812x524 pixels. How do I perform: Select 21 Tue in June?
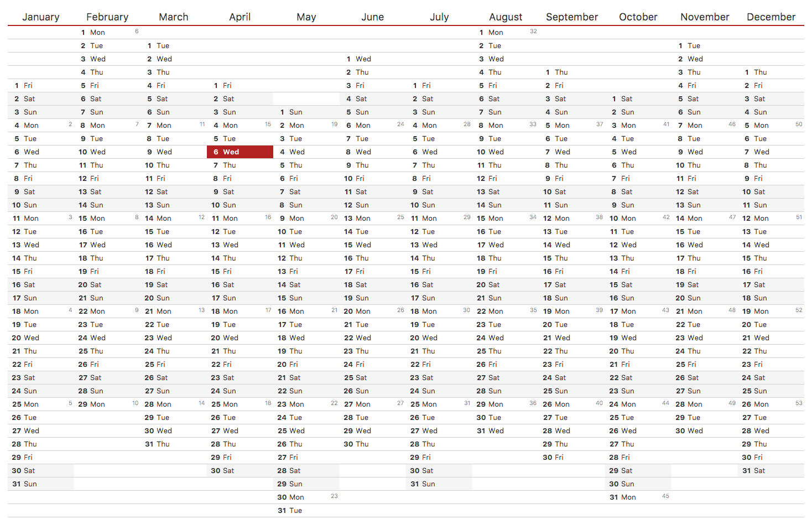[x=373, y=324]
